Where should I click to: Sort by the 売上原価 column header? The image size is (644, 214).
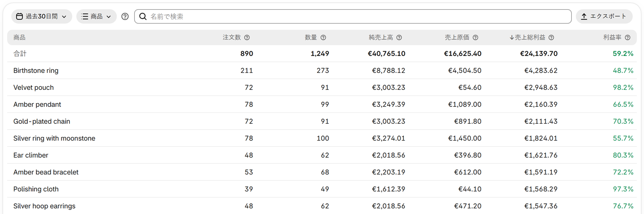click(x=457, y=37)
